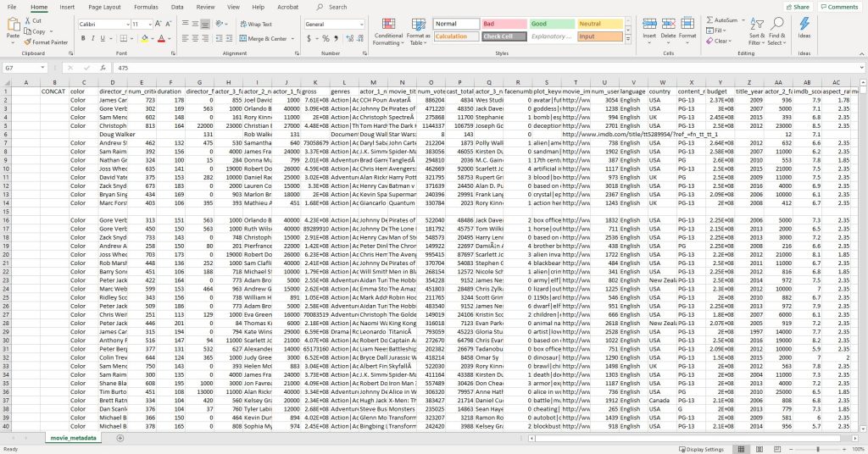
Task: Click the Share button
Action: pyautogui.click(x=798, y=7)
